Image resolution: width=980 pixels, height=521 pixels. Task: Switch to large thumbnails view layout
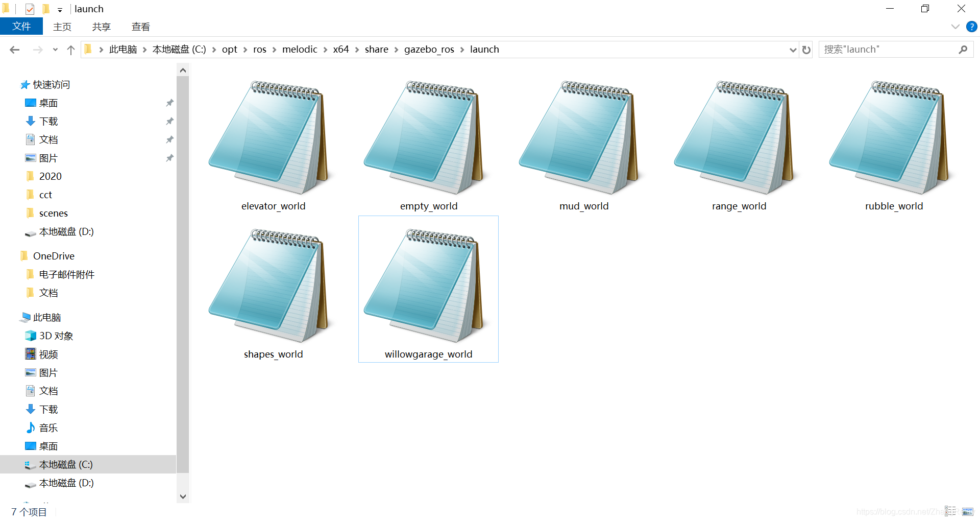967,511
